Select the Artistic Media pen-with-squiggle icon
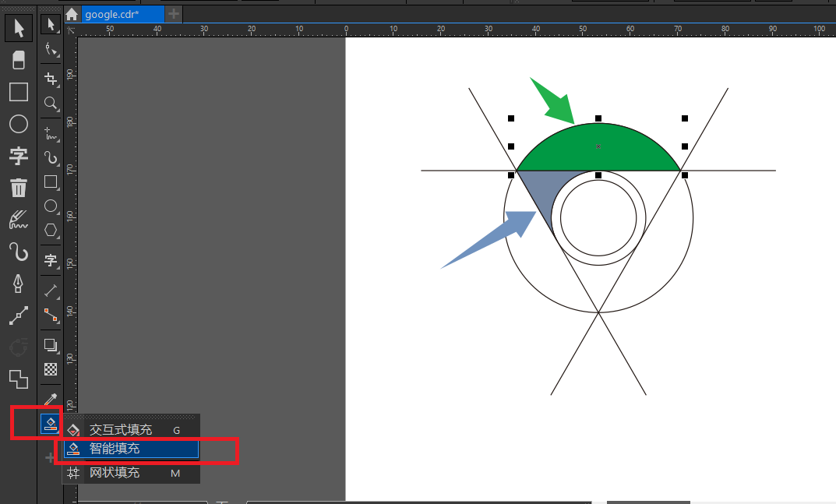 [x=19, y=220]
